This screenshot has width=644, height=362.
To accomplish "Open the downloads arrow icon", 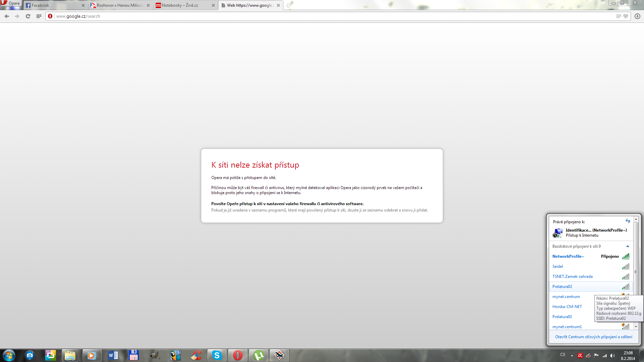I will coord(637,16).
